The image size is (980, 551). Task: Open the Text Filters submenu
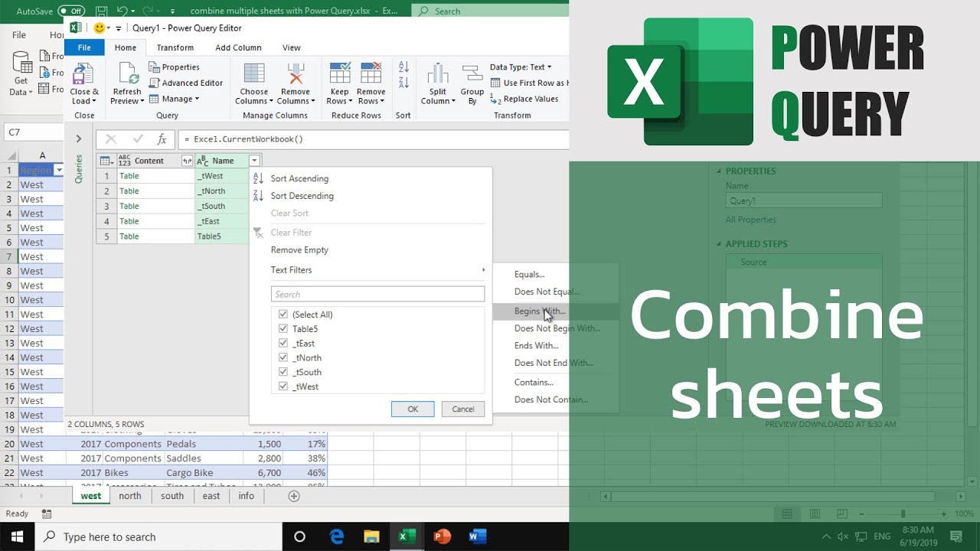[x=377, y=270]
